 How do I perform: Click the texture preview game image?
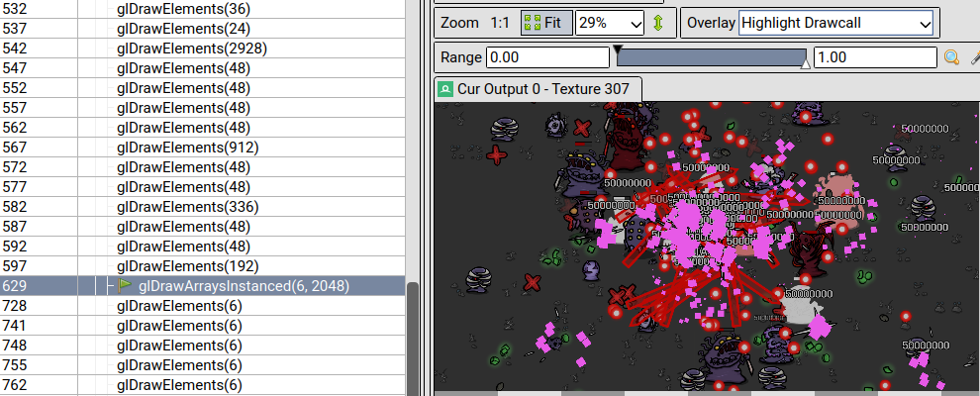(x=706, y=247)
